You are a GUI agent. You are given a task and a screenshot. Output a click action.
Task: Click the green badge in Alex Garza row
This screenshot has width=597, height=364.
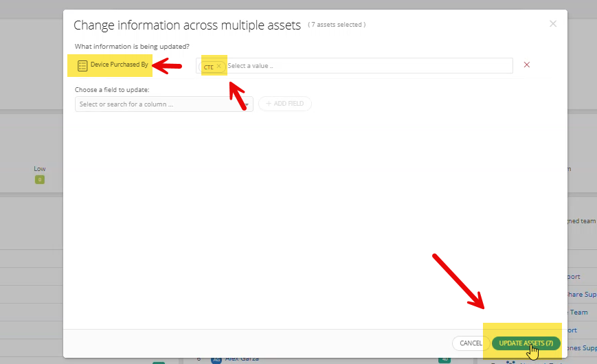point(444,359)
